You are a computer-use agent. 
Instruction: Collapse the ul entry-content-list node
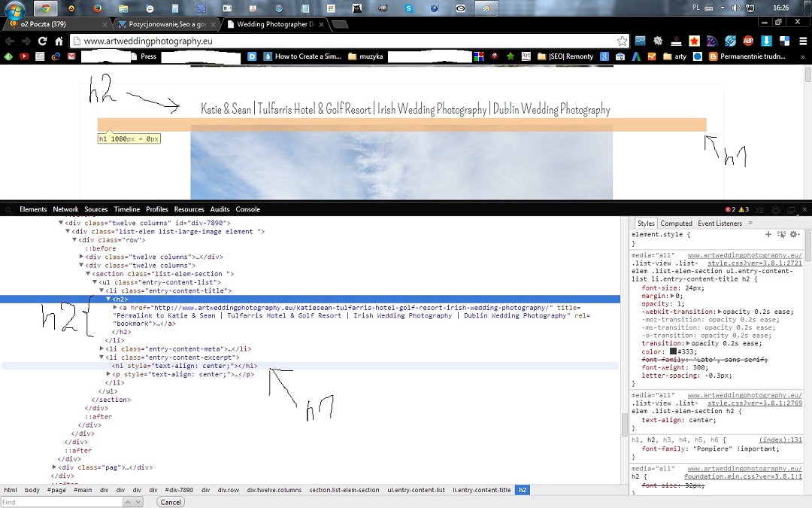(x=95, y=282)
